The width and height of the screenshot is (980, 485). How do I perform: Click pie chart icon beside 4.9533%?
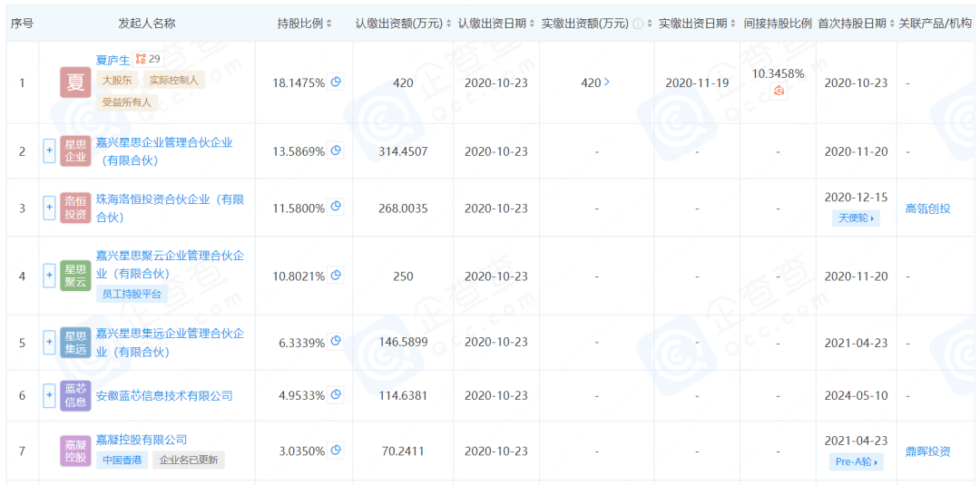coord(336,395)
